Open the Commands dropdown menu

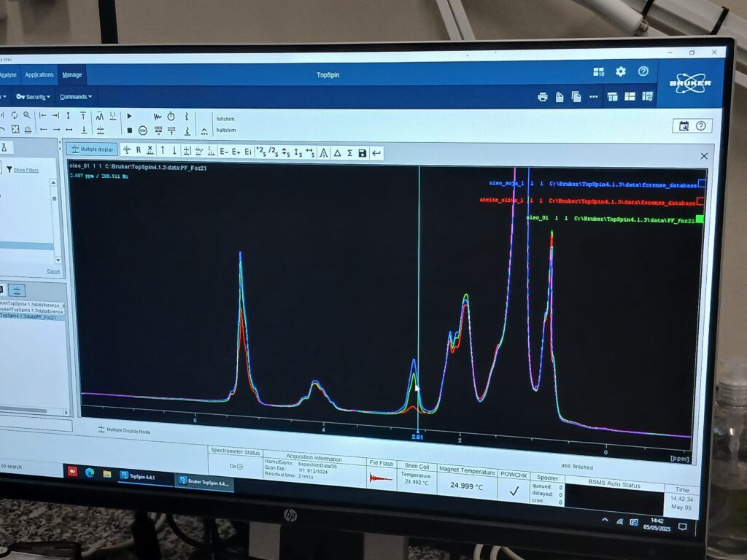(76, 97)
